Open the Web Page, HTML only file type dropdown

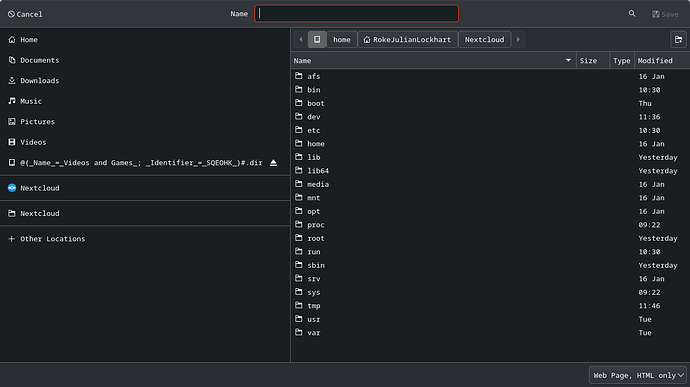point(638,375)
